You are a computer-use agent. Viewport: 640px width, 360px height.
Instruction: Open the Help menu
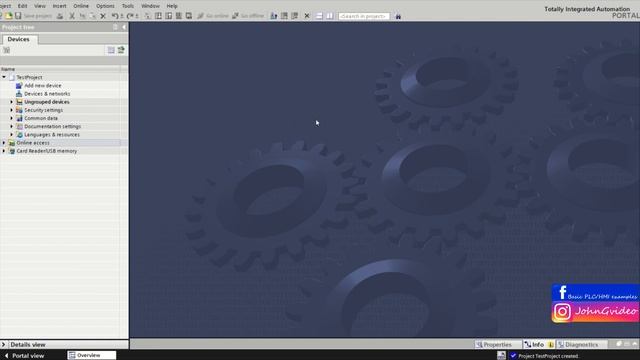click(172, 6)
